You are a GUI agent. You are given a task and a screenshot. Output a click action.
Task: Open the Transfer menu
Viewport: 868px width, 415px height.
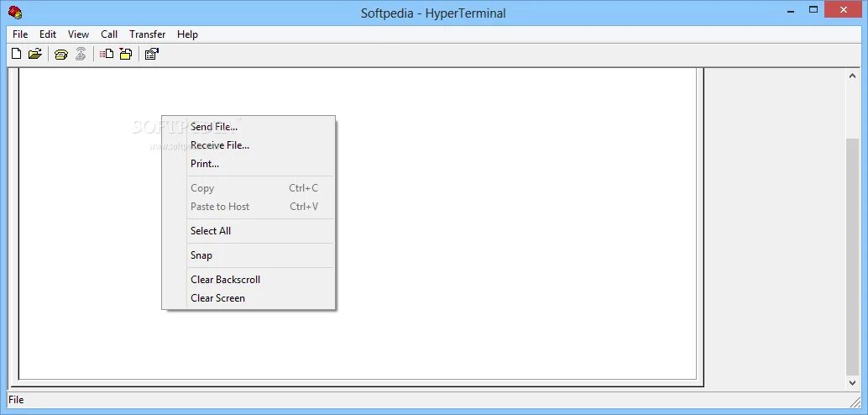(x=147, y=34)
